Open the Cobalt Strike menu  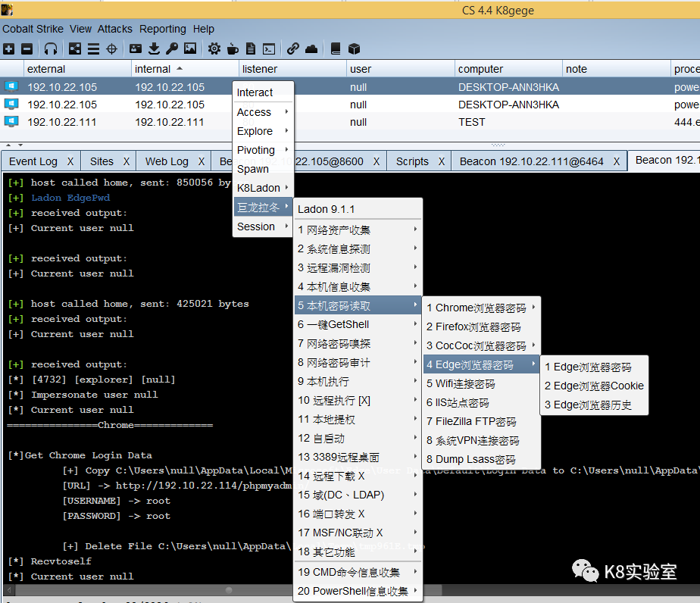click(33, 29)
